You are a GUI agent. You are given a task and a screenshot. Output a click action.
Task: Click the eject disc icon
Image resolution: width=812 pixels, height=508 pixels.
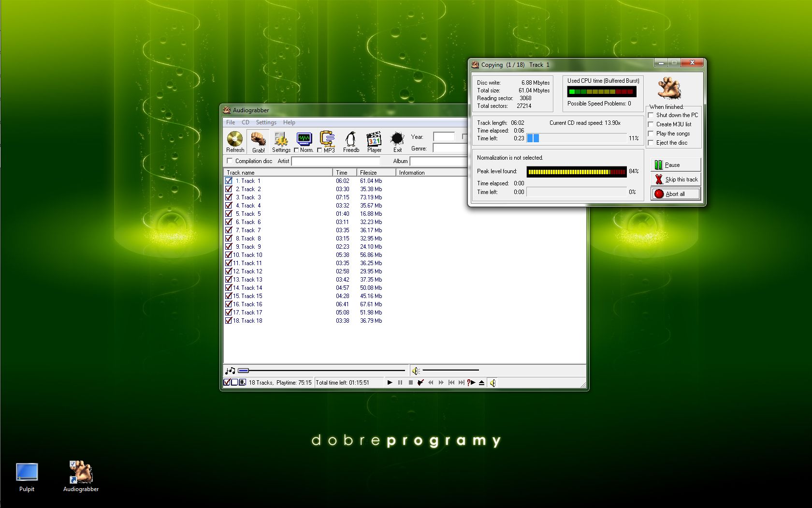pos(481,383)
